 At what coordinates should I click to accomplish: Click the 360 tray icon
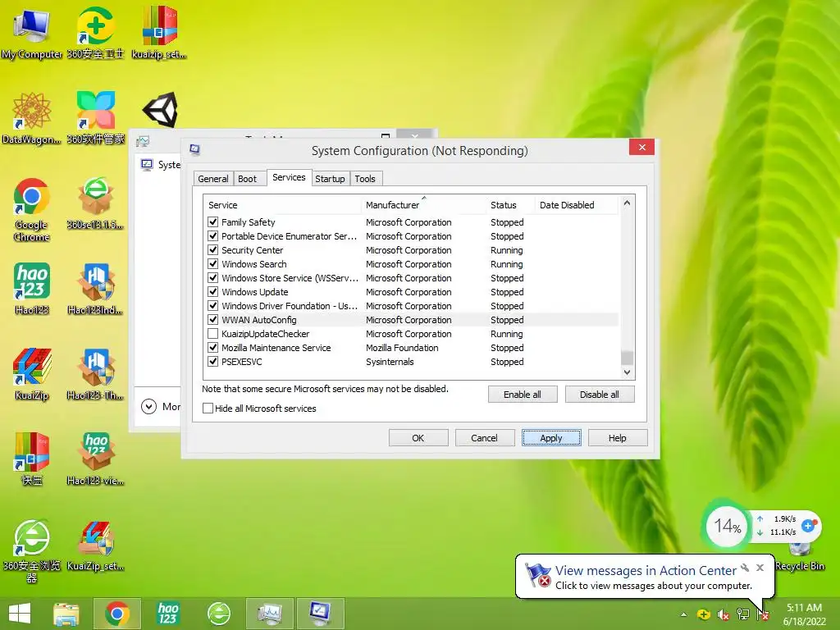(703, 614)
